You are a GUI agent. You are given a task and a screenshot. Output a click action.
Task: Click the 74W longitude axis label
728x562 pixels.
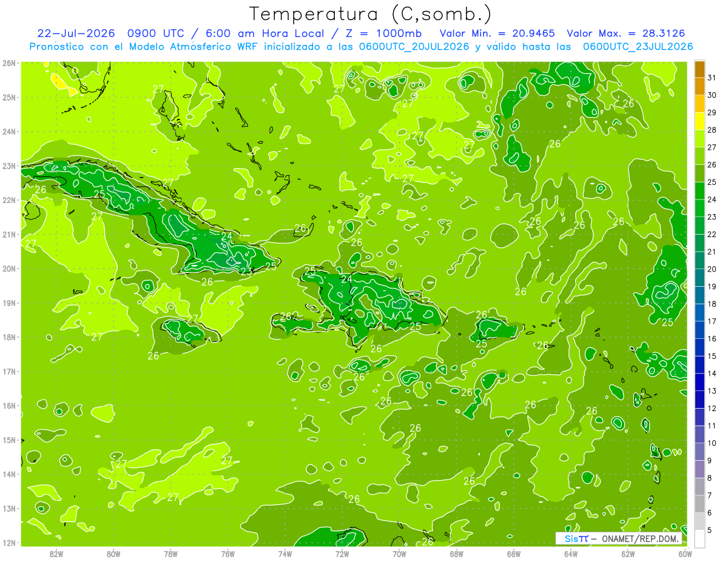coord(285,554)
